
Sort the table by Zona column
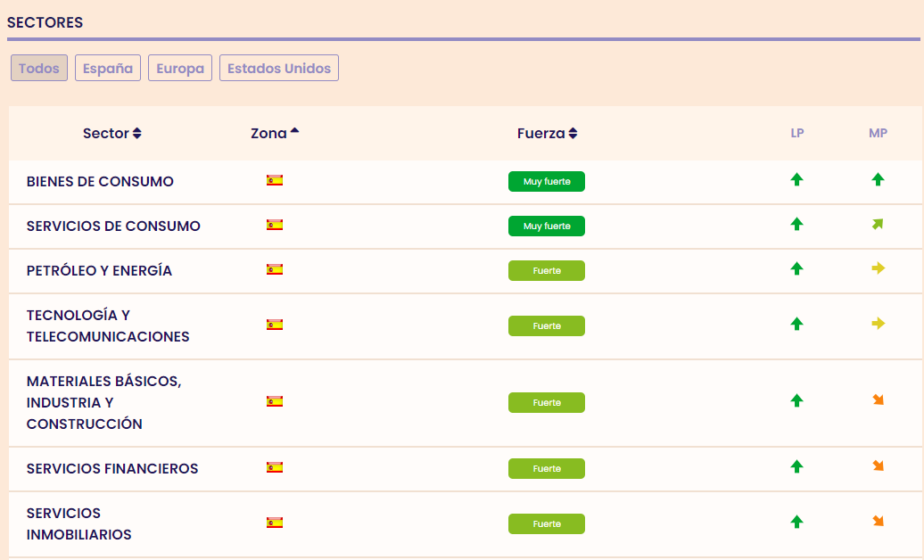tap(274, 134)
